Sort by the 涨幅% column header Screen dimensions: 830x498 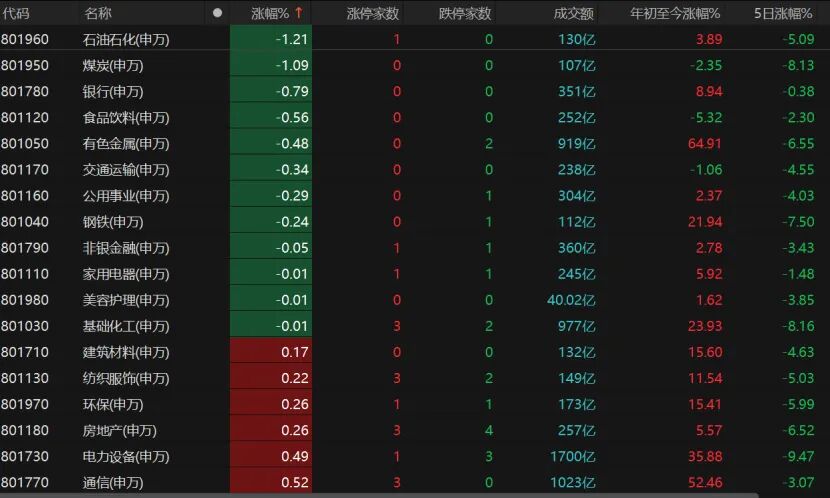click(269, 13)
